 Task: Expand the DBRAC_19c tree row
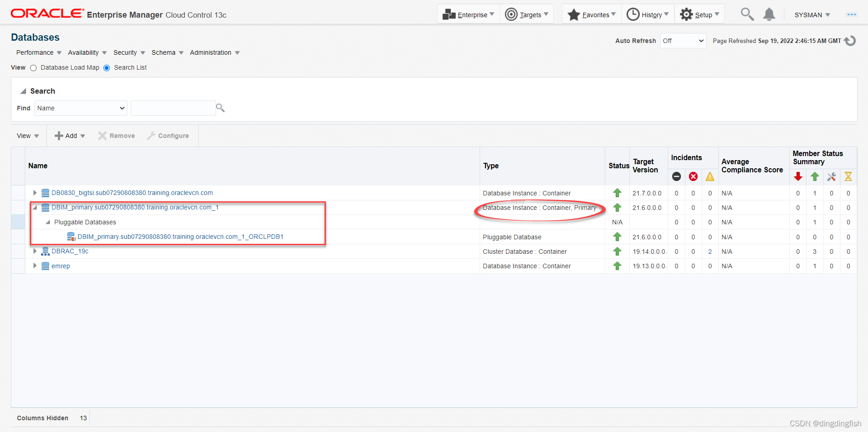tap(35, 251)
